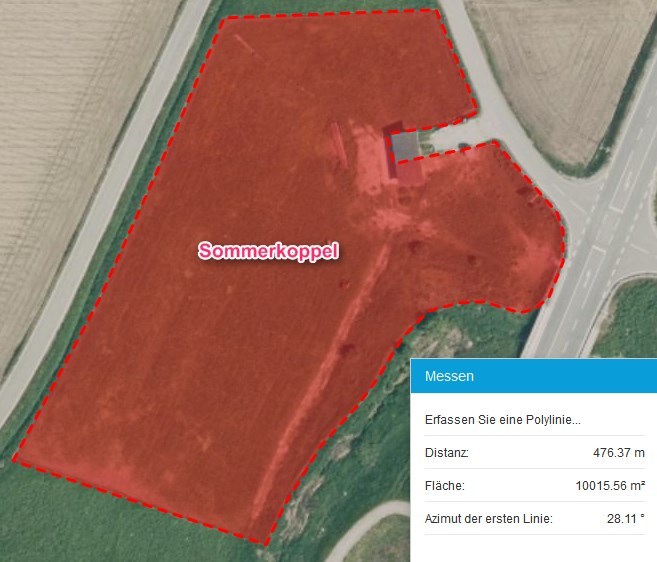Click the top-left corner vertex of the red polygon

pos(223,20)
